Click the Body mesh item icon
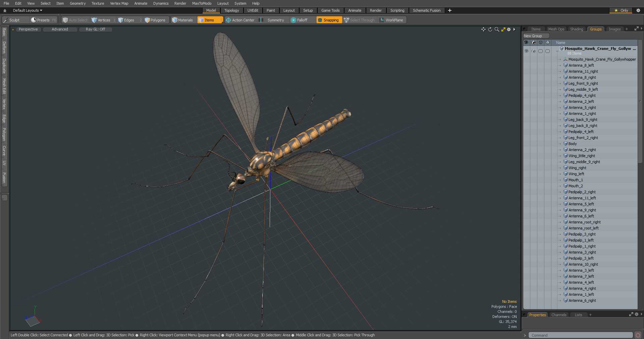Image resolution: width=644 pixels, height=339 pixels. pos(566,144)
